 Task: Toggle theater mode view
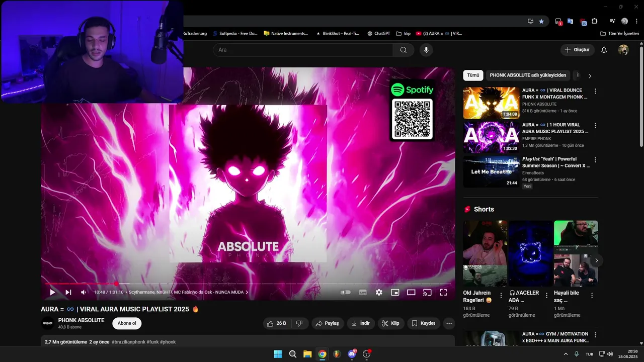[411, 292]
